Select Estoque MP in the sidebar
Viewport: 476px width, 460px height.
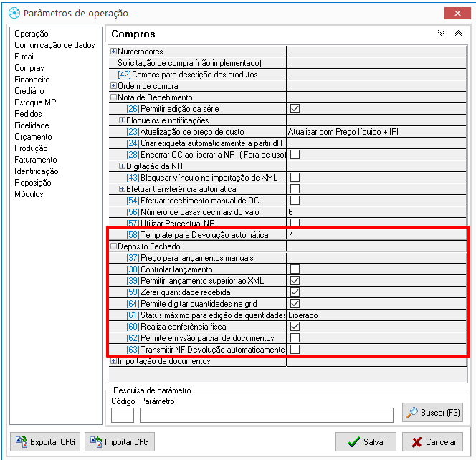pyautogui.click(x=35, y=102)
